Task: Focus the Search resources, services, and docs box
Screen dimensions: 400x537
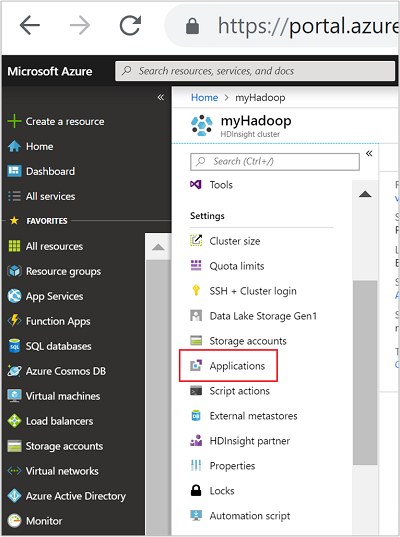Action: (x=255, y=71)
